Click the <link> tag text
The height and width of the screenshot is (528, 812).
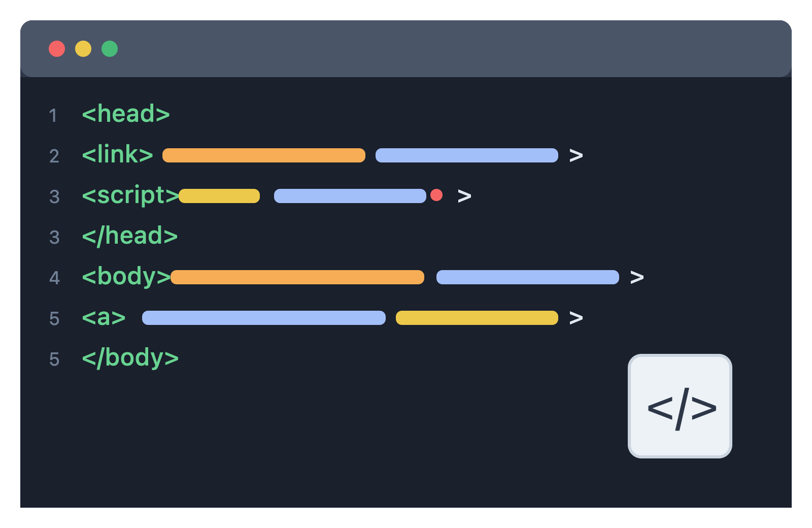pos(118,154)
